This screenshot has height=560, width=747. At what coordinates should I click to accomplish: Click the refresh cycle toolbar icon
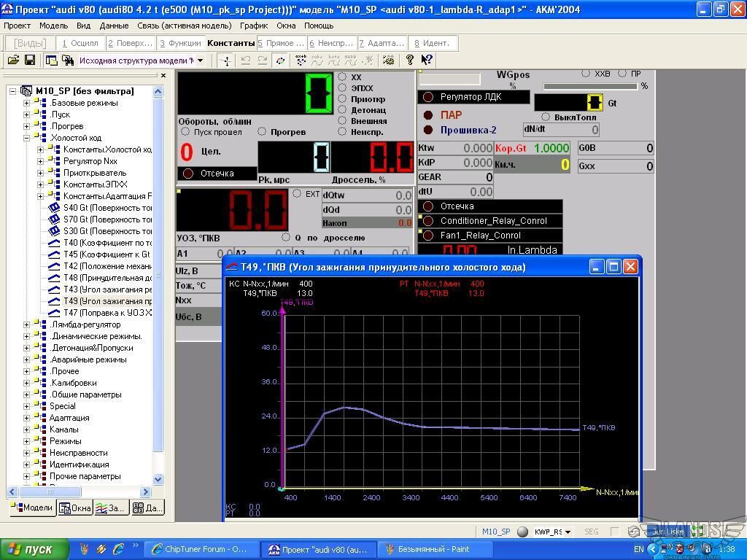(x=280, y=61)
